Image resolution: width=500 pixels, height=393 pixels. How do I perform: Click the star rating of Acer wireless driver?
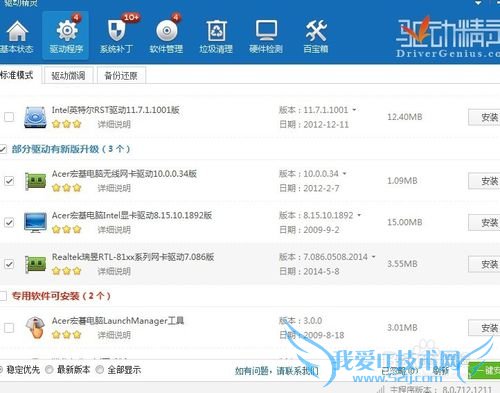click(67, 188)
